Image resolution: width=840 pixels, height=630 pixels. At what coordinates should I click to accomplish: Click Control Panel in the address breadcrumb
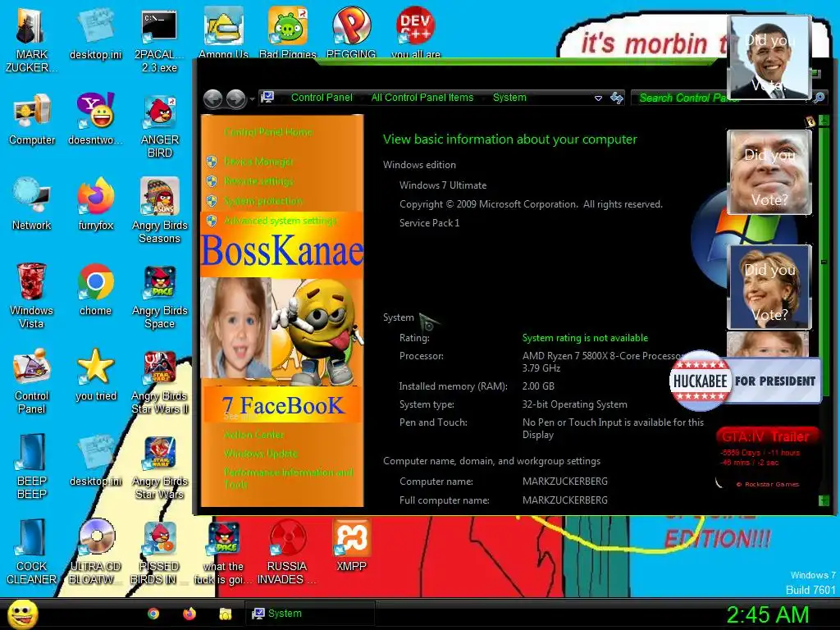click(322, 98)
